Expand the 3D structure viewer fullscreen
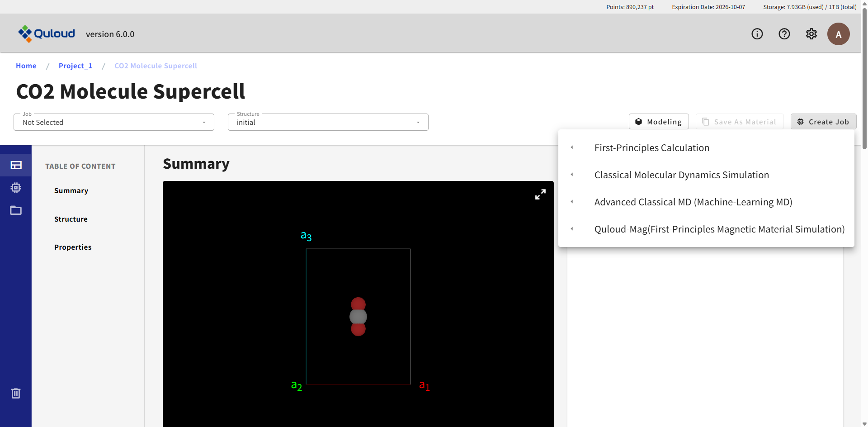The image size is (868, 427). click(x=540, y=195)
